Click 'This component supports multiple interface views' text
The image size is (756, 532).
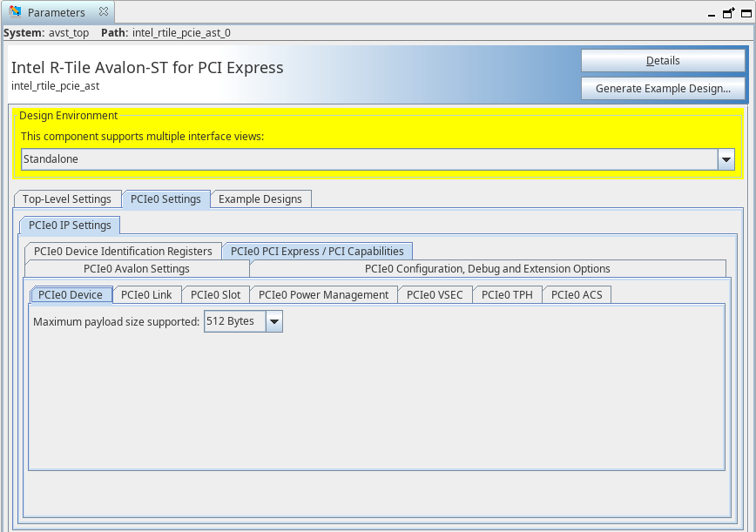(x=143, y=137)
